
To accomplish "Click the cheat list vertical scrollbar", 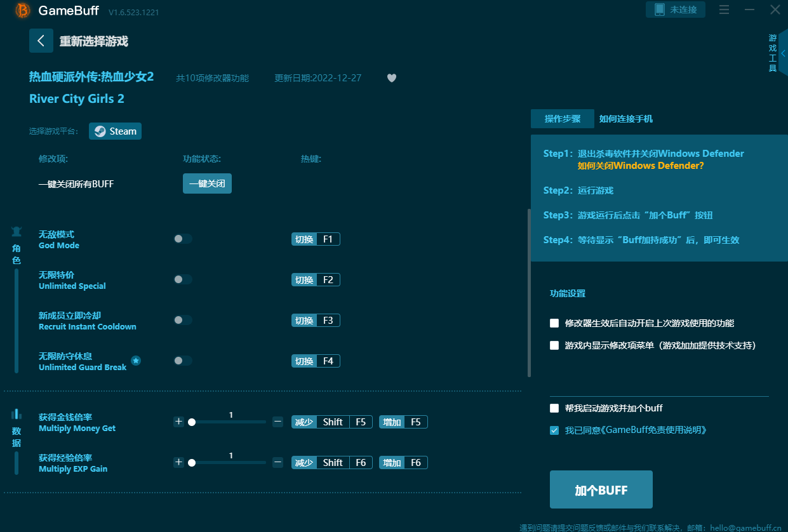I will click(529, 293).
